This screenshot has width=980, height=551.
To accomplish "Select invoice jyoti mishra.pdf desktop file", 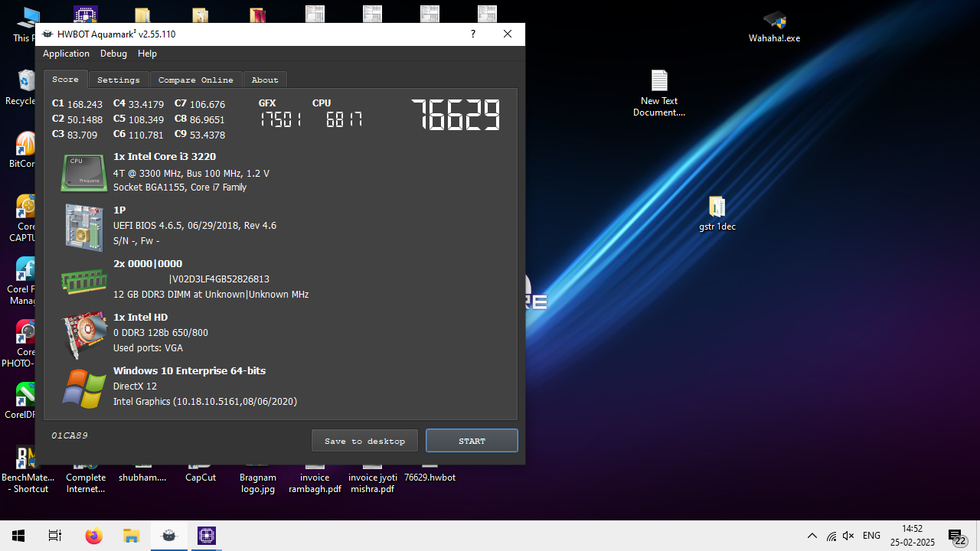I will coord(373,477).
